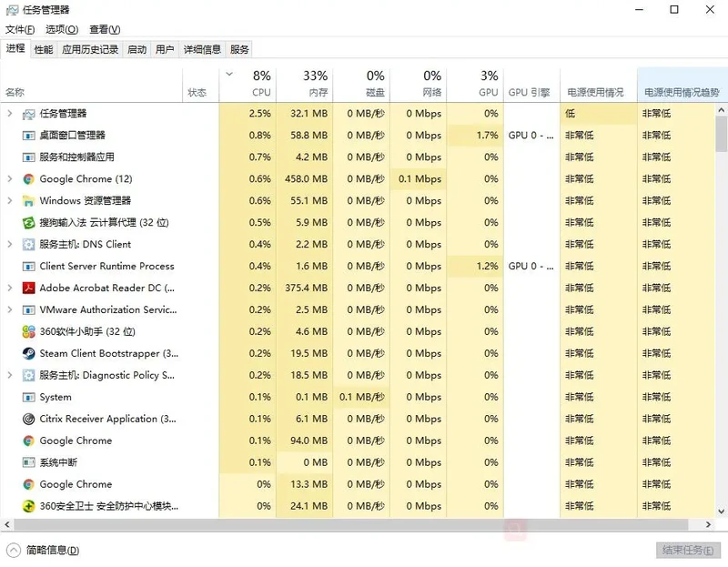Click the Google Chrome (12) icon
Screen dimensions: 728x567
[x=28, y=179]
